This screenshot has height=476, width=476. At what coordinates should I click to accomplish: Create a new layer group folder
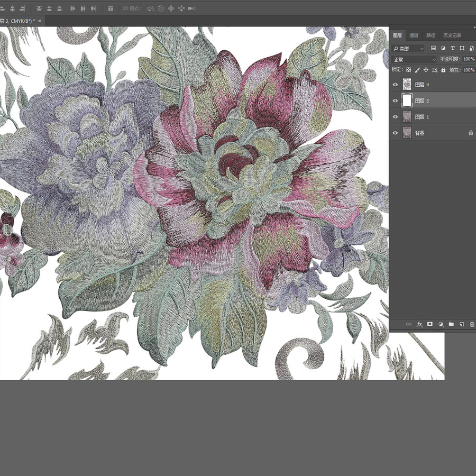pos(452,324)
